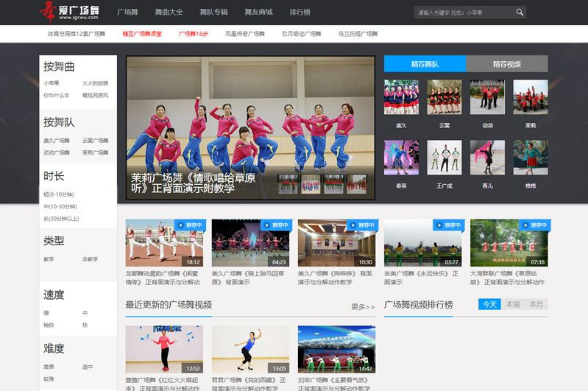Filter by type 非教学
The image size is (588, 391).
[90, 259]
